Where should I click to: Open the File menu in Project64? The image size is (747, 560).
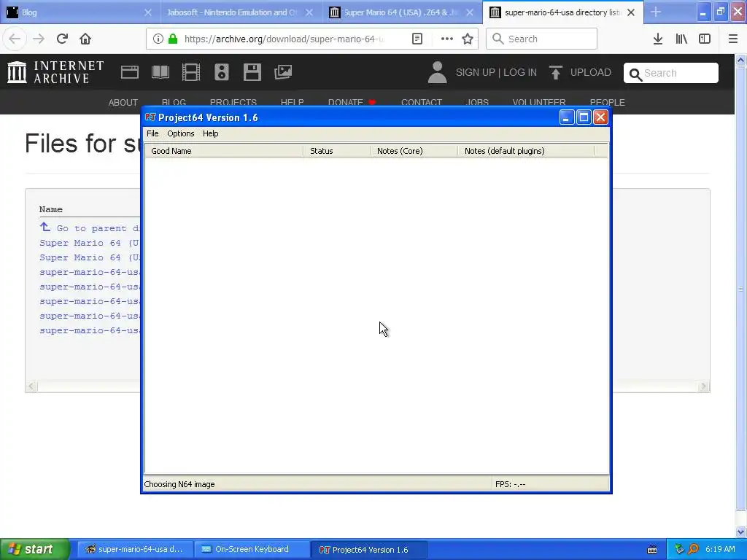152,133
